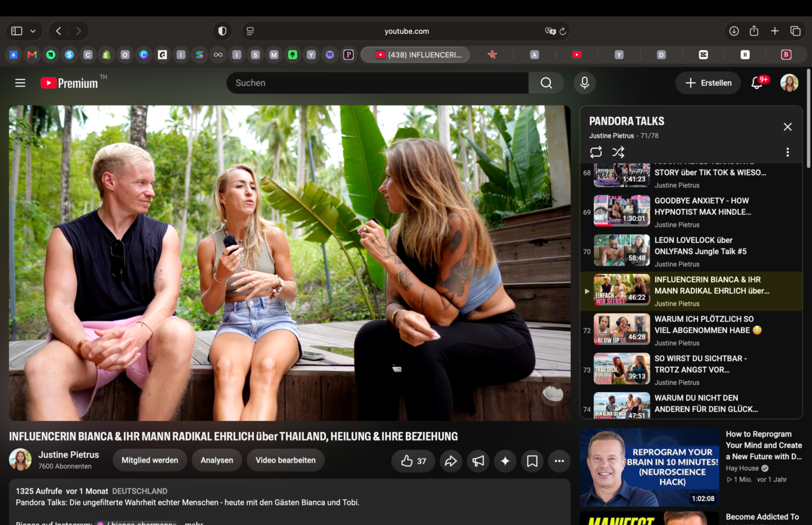Select the active INFLUENCERI... YouTube tab
This screenshot has height=525, width=812.
415,55
